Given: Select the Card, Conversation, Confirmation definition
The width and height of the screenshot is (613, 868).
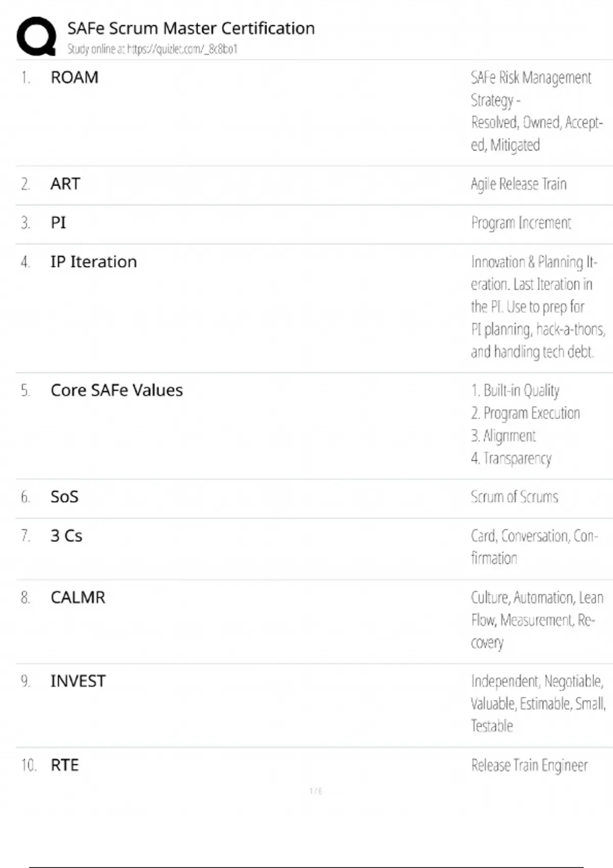Looking at the screenshot, I should (x=534, y=547).
